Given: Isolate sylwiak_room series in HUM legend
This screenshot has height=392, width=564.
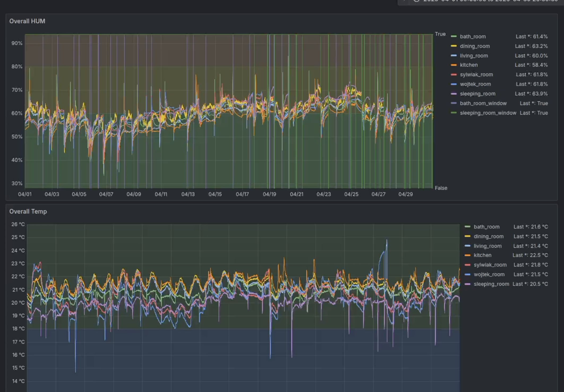Looking at the screenshot, I should (476, 75).
